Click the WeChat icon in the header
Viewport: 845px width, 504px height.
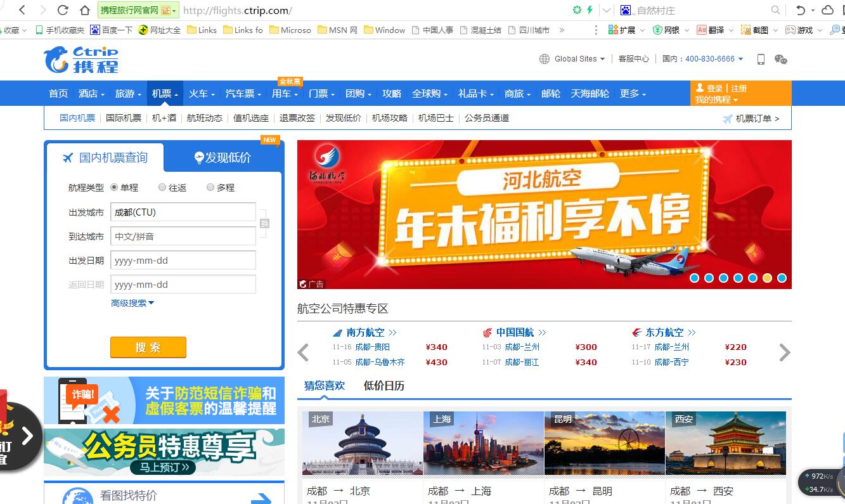click(781, 59)
